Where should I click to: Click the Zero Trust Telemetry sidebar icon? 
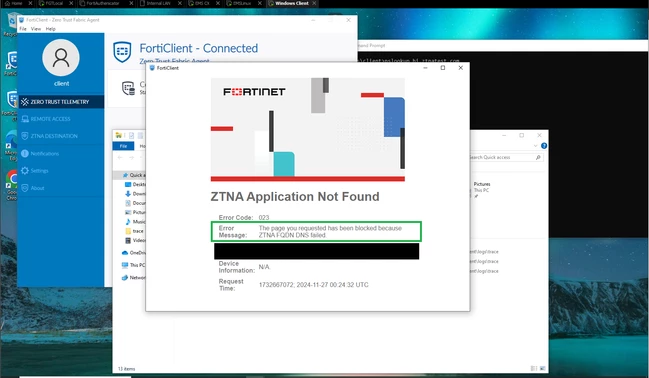[25, 101]
